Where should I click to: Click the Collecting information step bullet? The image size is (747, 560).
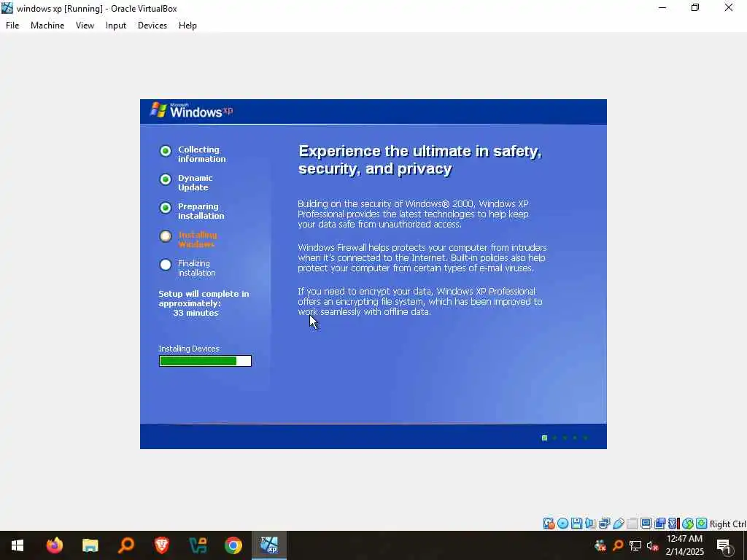click(x=166, y=151)
